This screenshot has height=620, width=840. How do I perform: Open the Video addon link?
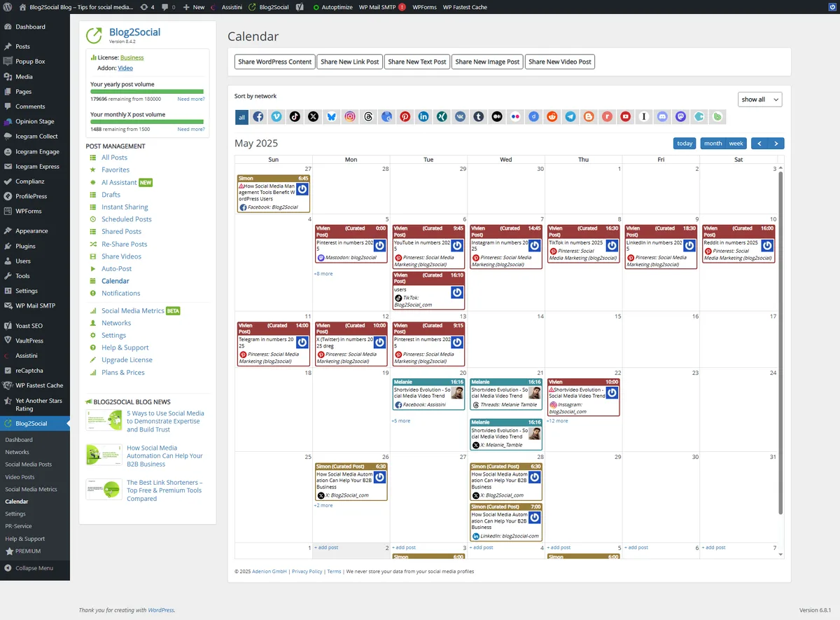125,68
